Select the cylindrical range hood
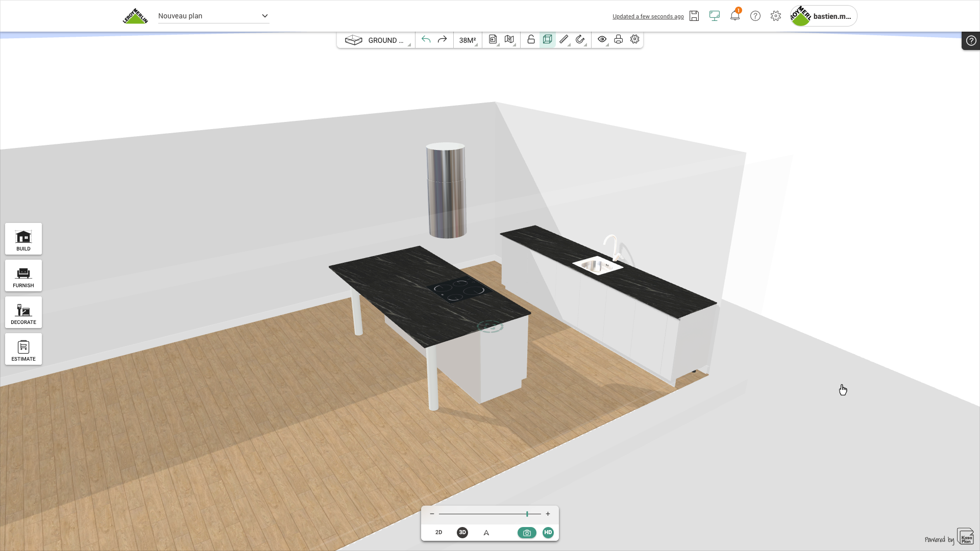 (447, 190)
